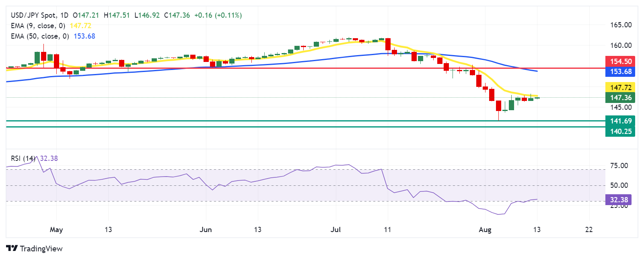
Task: Click the 160.00 price scale label
Action: (621, 45)
